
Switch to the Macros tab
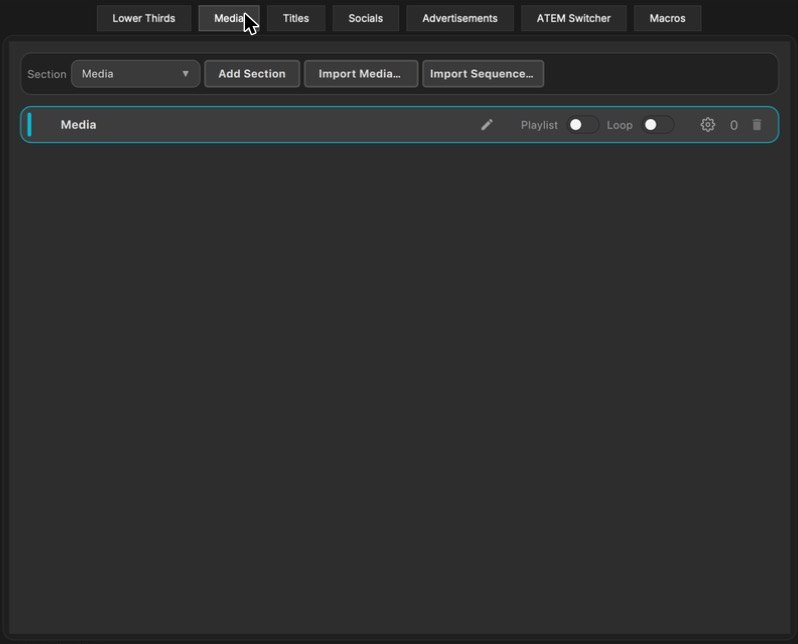667,18
